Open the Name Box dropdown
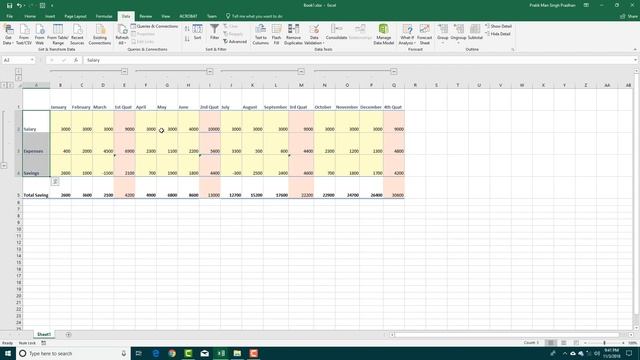The image size is (640, 360). (32, 60)
